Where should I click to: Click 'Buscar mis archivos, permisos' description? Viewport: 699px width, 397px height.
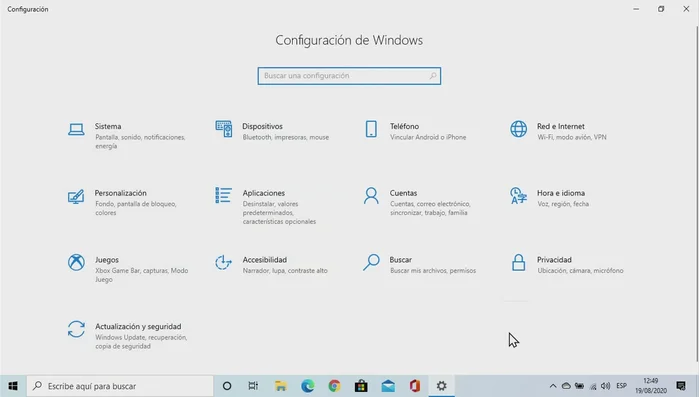click(x=433, y=270)
